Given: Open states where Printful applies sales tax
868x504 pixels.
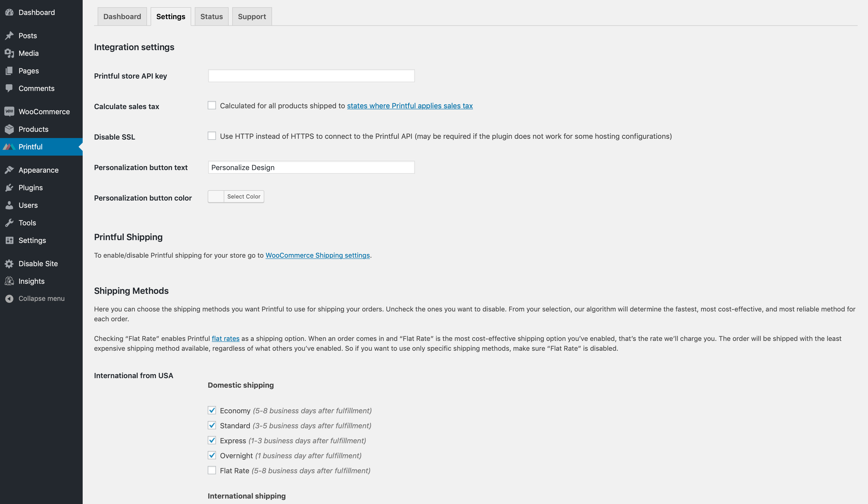Looking at the screenshot, I should [410, 106].
